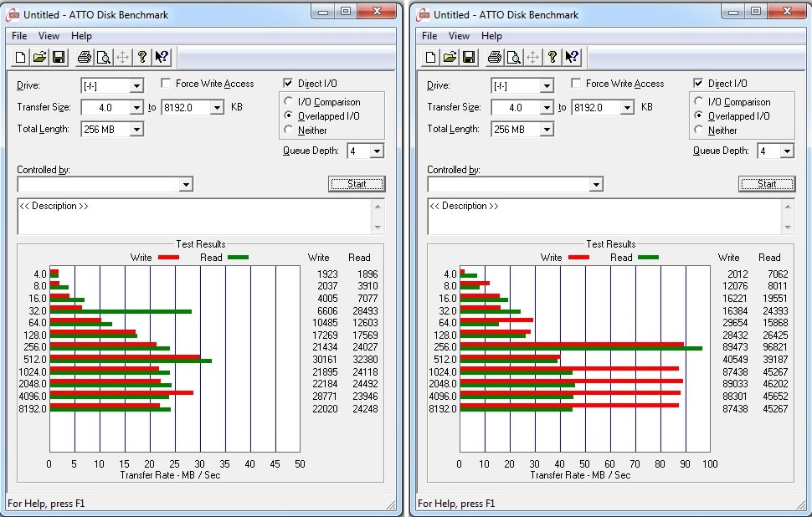Click description scrollbar up arrow, right window
812x517 pixels.
click(788, 207)
